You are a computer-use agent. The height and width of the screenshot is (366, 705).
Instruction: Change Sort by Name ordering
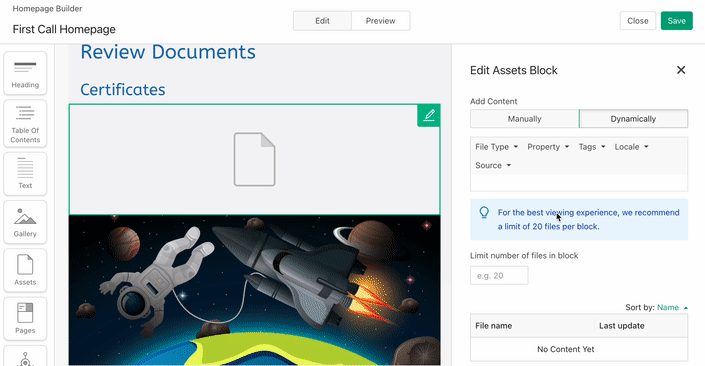coord(672,308)
